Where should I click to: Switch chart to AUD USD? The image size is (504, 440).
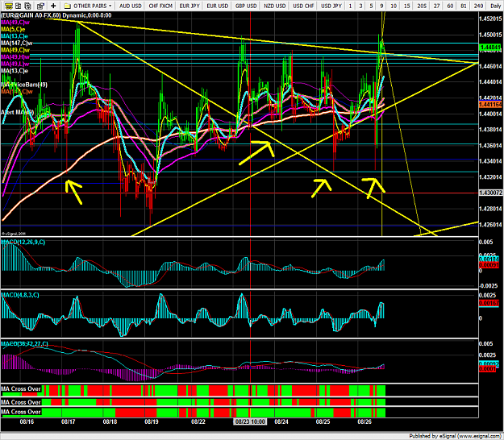[x=130, y=6]
